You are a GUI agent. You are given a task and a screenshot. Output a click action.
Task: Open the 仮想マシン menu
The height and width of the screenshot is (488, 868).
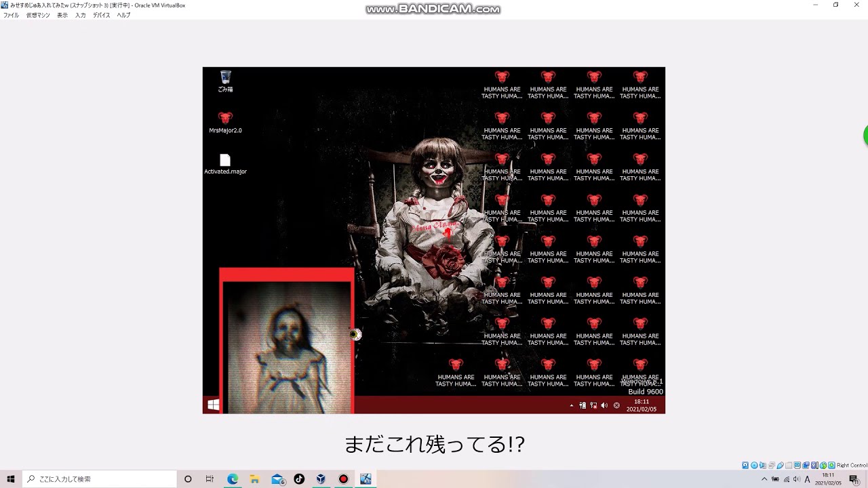38,15
